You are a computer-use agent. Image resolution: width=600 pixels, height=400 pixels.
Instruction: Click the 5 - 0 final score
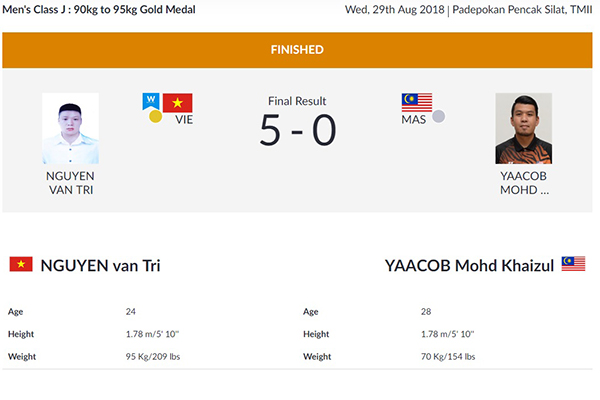tap(298, 131)
